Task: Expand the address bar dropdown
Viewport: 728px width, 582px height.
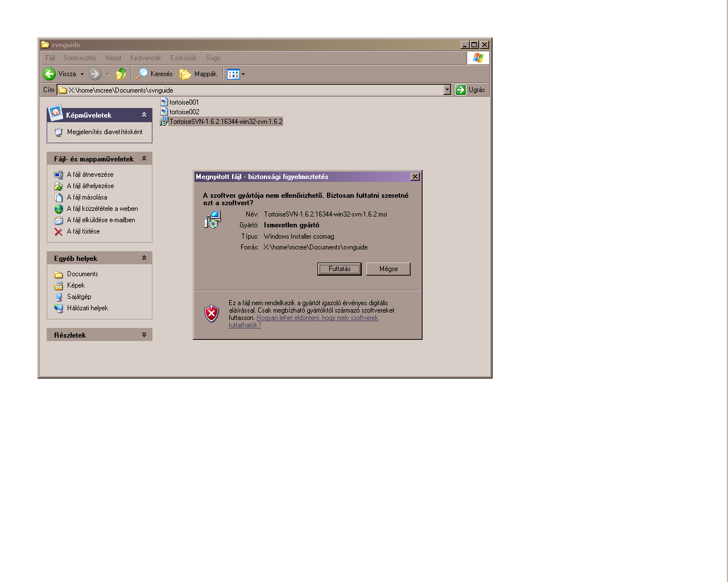Action: coord(447,90)
